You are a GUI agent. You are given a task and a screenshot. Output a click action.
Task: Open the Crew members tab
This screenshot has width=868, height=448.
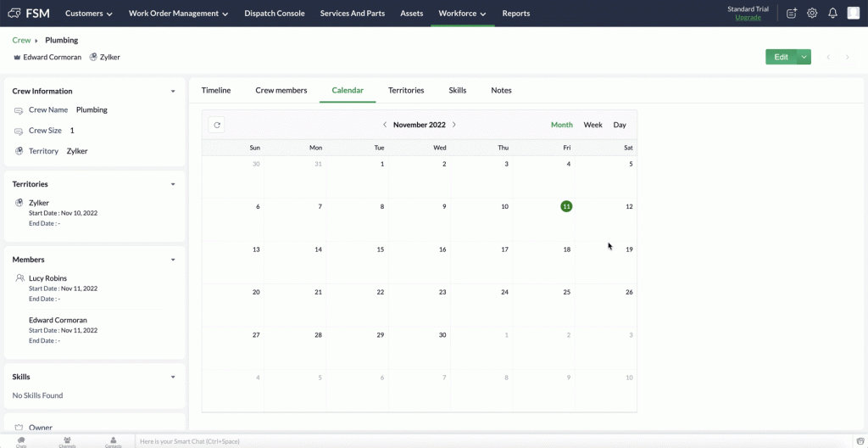281,90
